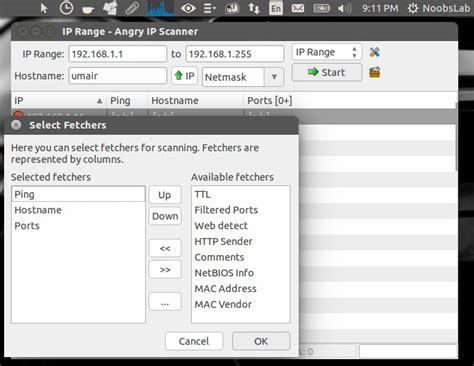Screen dimensions: 474x366
Task: Open Angry IP Scanner preferences tools icon
Action: click(375, 52)
